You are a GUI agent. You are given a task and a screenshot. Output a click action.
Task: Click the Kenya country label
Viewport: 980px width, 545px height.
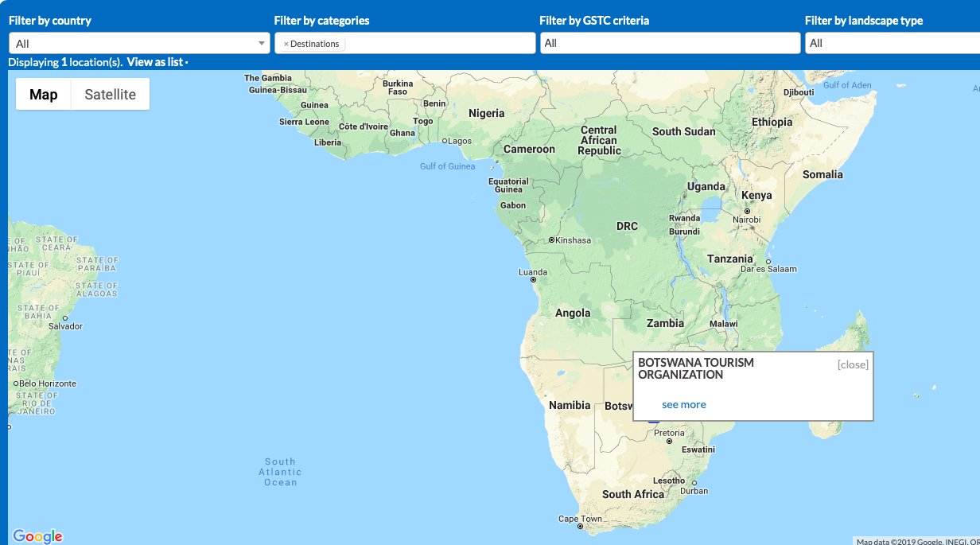756,195
